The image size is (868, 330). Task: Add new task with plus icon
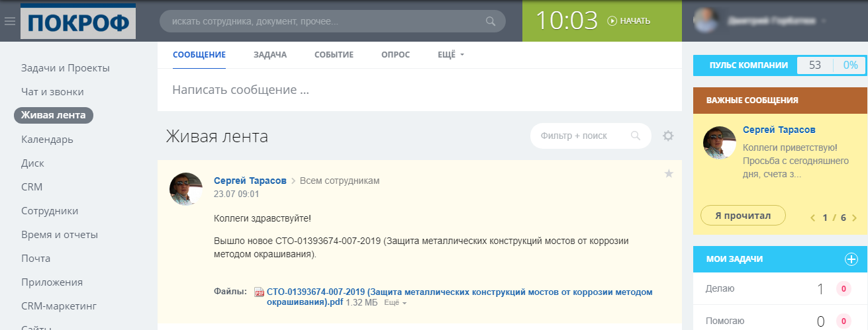click(851, 259)
